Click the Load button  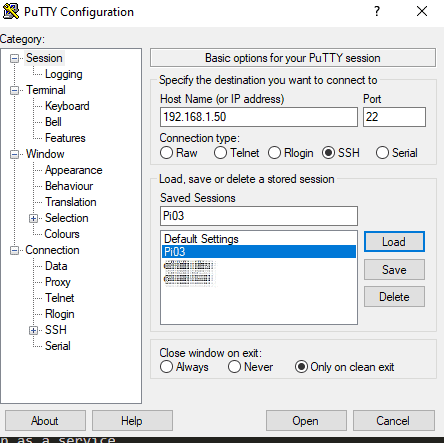(394, 242)
